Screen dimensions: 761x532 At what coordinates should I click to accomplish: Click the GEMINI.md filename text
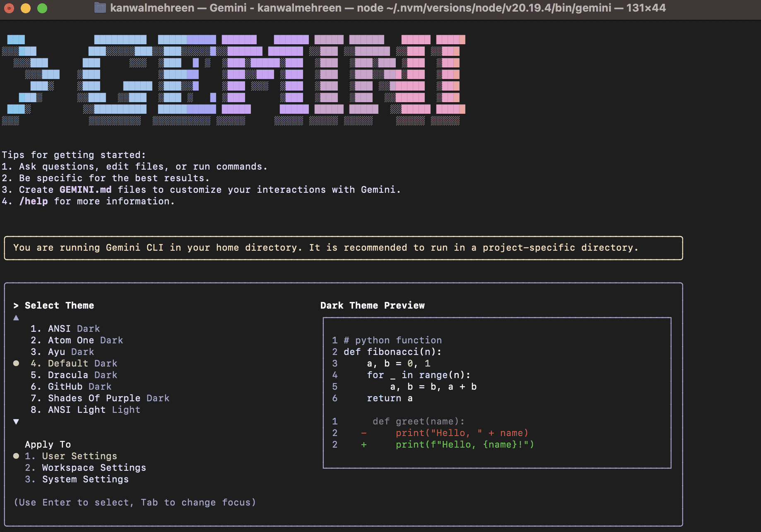click(x=85, y=189)
